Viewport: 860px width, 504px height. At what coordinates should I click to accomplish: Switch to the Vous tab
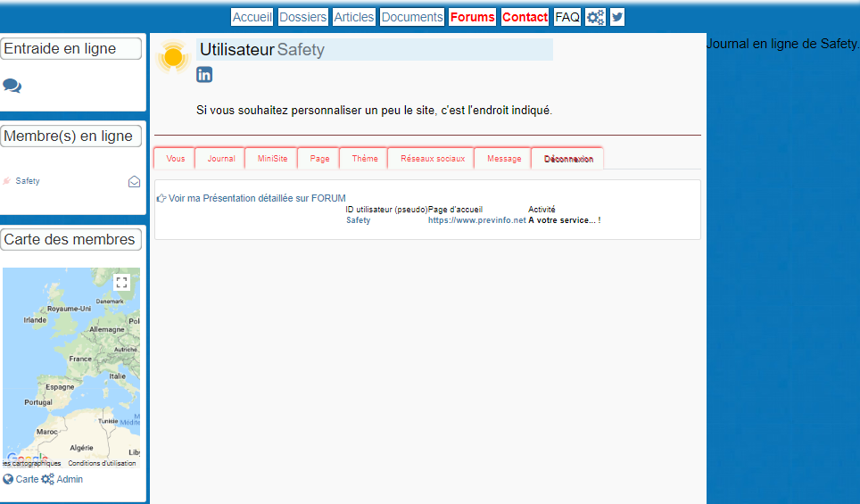click(175, 159)
